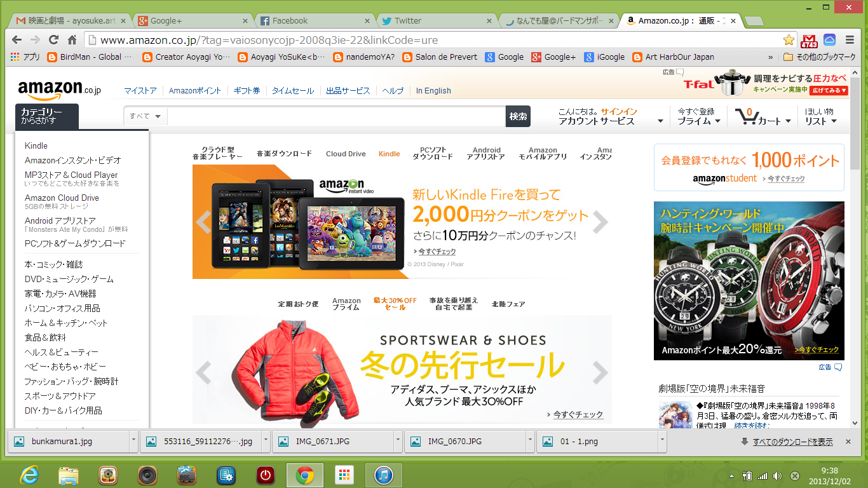Go to Chrome home page icon
Screen dimensions: 868x488
pos(72,39)
